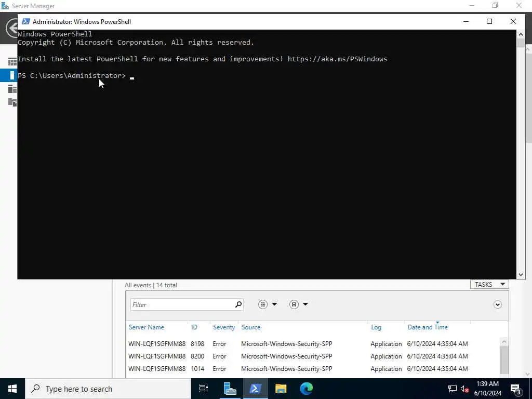The height and width of the screenshot is (399, 532).
Task: Launch Microsoft Edge from the taskbar
Action: pyautogui.click(x=306, y=389)
